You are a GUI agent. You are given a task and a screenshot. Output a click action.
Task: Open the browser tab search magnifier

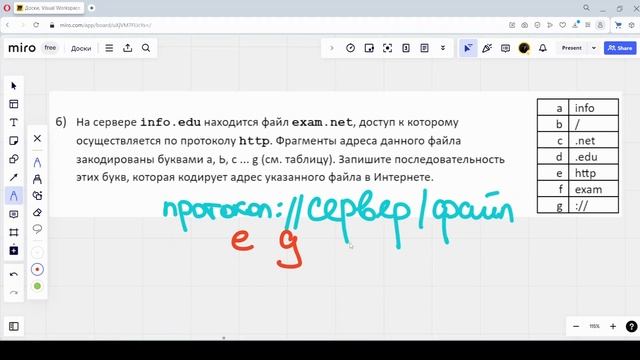[587, 8]
